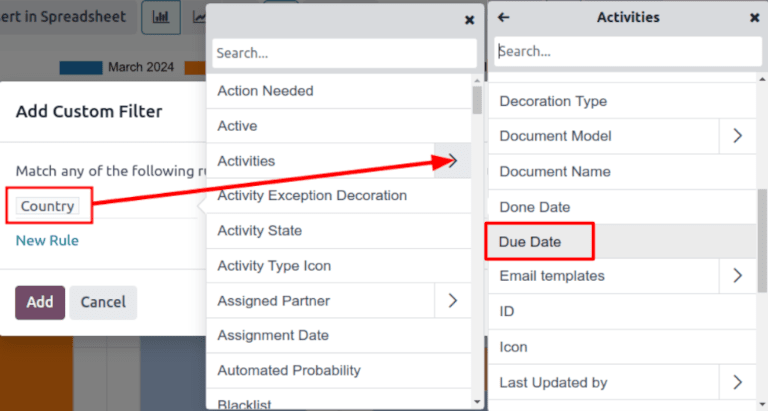This screenshot has height=411, width=768.
Task: Expand the Activities field chevron
Action: pos(452,160)
